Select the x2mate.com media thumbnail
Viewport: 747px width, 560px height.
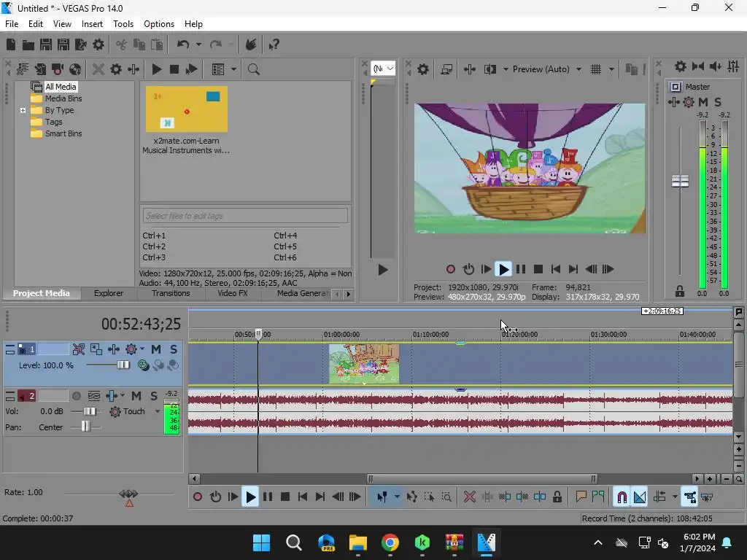(x=186, y=109)
